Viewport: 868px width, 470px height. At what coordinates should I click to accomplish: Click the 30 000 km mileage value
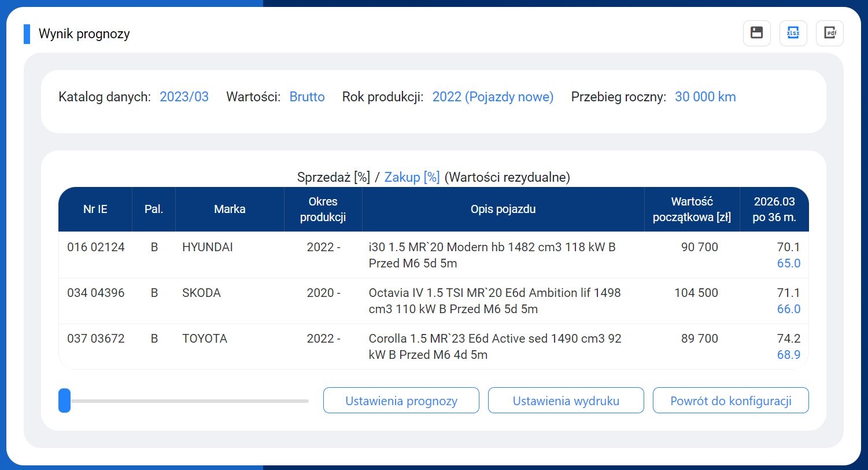(x=705, y=97)
